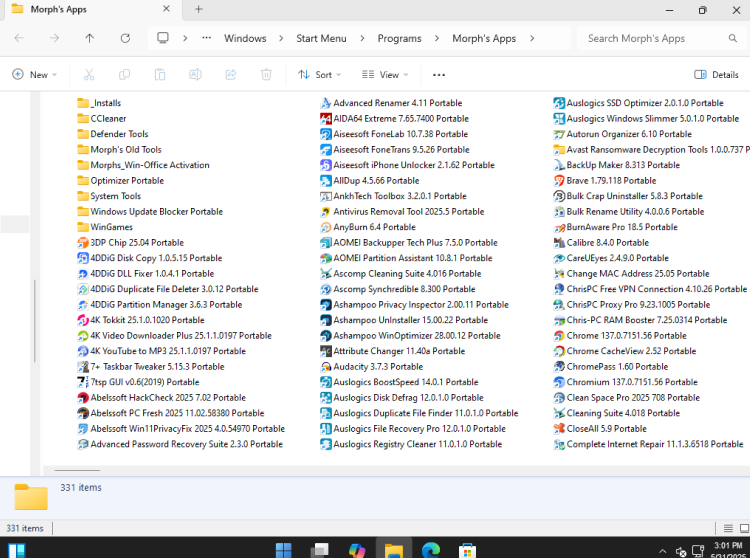The image size is (750, 558).
Task: Expand chevron after Windows in address bar
Action: 281,38
